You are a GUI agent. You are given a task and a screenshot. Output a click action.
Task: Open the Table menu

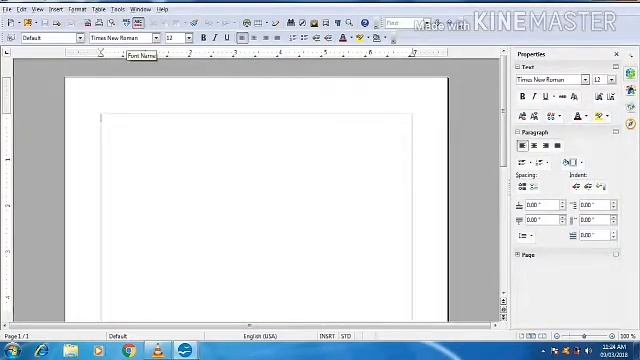(98, 9)
